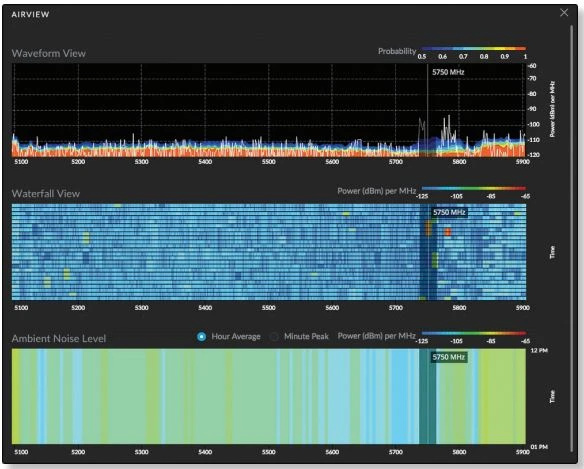Click the 5300 tick on the Waveform axis
The image size is (584, 469).
(x=142, y=162)
